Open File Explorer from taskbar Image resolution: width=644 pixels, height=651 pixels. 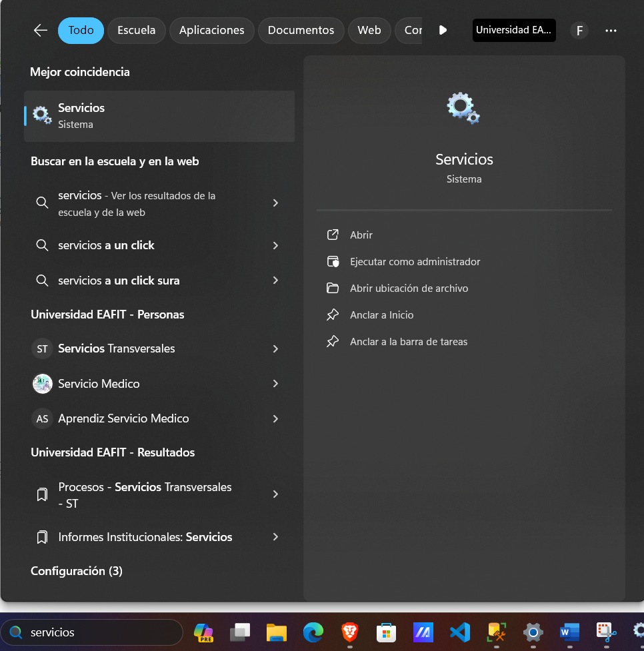point(276,632)
